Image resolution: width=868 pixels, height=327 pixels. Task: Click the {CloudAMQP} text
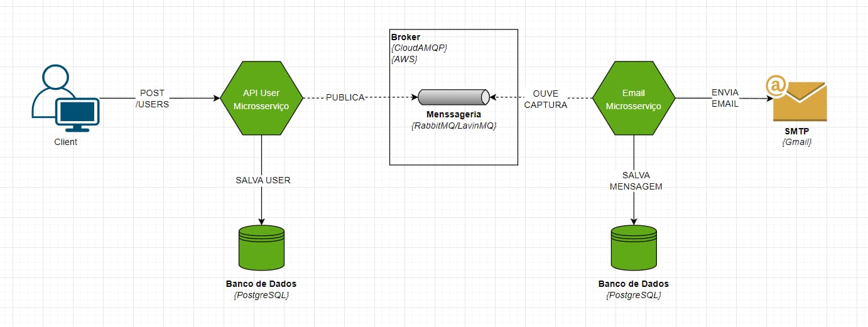tap(419, 48)
